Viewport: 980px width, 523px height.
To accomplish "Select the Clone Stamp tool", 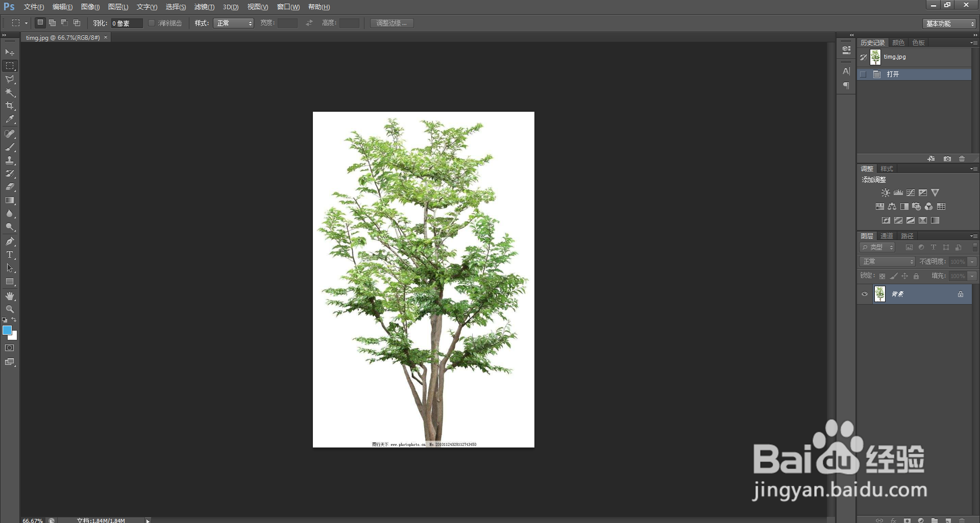I will [10, 160].
